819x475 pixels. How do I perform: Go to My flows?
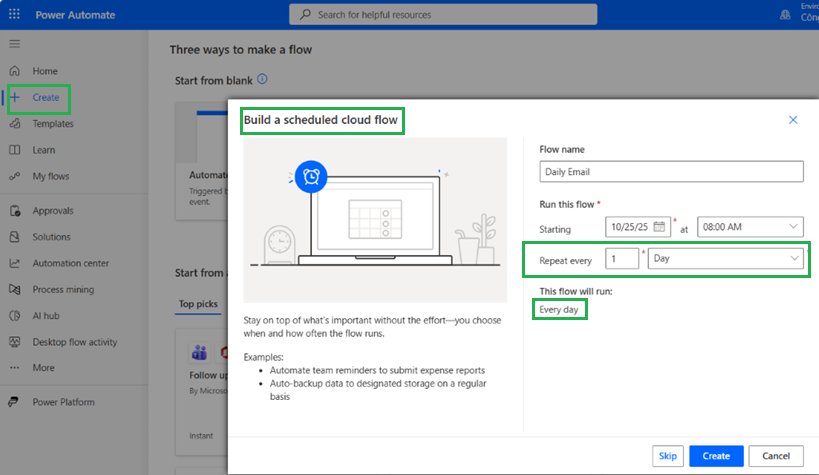pyautogui.click(x=51, y=176)
